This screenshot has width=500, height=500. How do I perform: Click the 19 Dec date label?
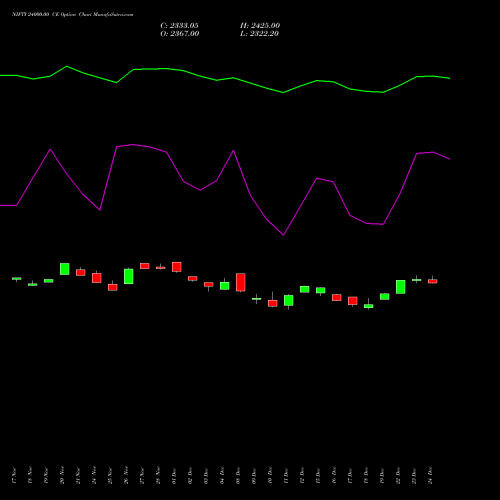(382, 475)
